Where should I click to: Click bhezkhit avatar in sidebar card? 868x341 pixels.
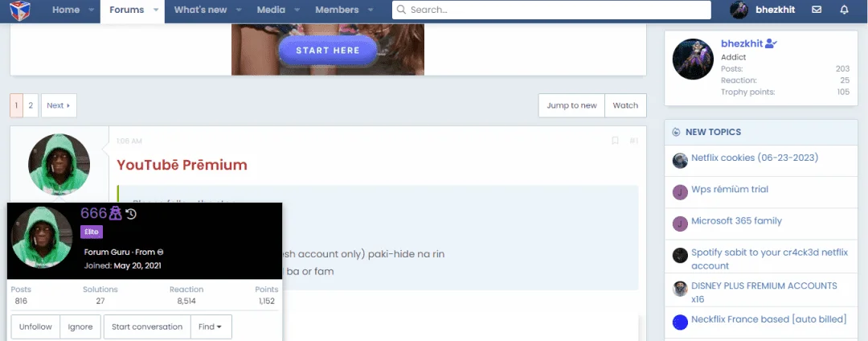(693, 60)
